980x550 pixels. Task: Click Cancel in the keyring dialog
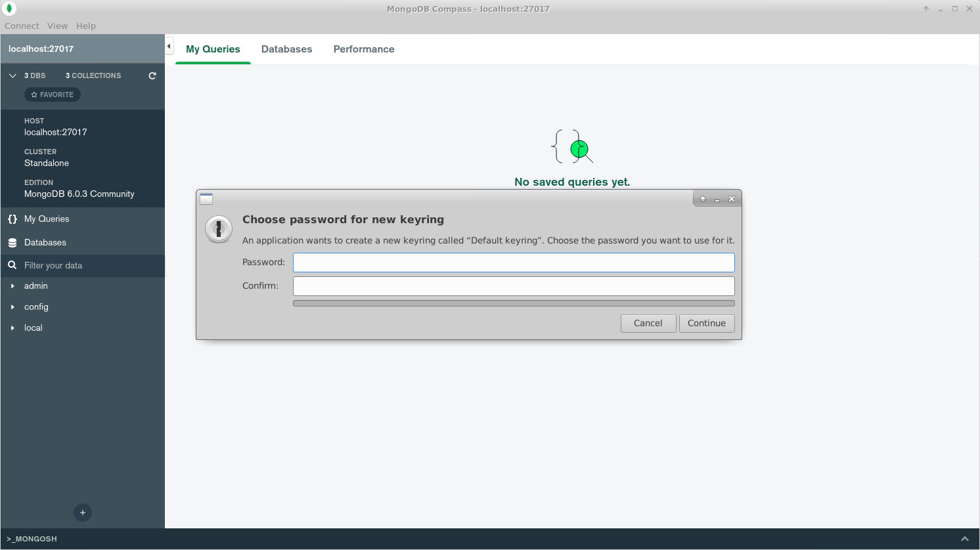pyautogui.click(x=648, y=323)
